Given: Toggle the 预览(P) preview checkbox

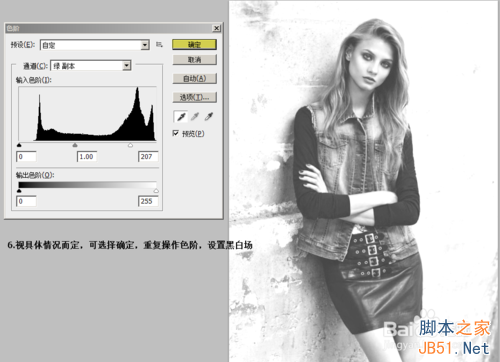Looking at the screenshot, I should 176,133.
